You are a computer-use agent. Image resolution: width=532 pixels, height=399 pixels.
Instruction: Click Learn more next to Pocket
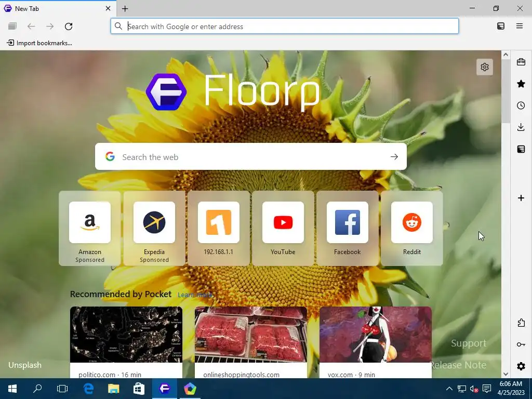tap(195, 295)
